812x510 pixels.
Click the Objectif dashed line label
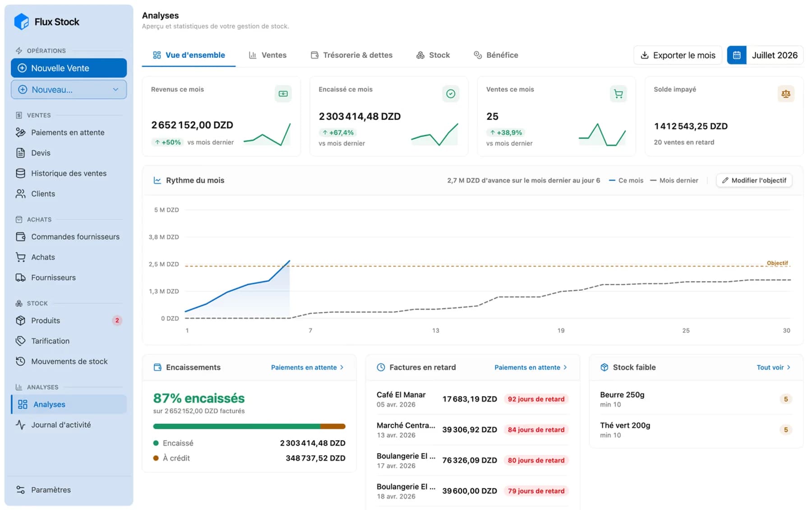(777, 263)
